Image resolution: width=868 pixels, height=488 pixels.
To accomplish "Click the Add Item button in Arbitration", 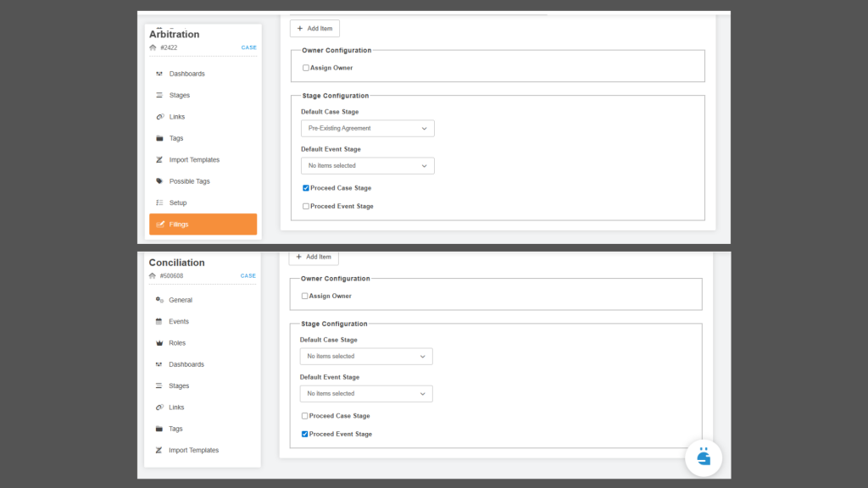I will coord(315,29).
